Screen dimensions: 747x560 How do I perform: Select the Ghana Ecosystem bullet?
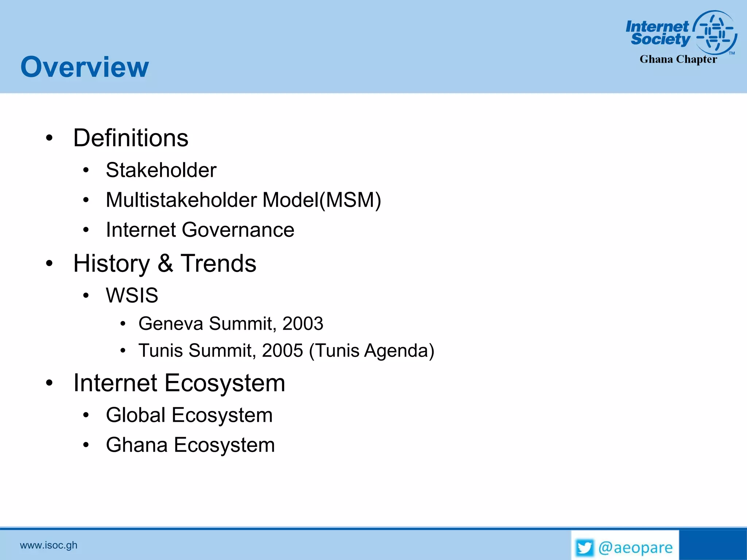(190, 445)
